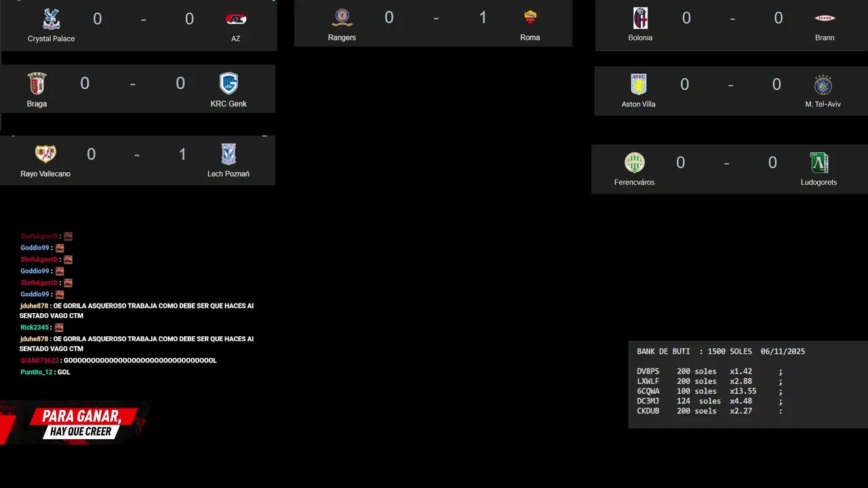Click the first SlothAgustD chat emote
The width and height of the screenshot is (868, 488).
point(68,237)
